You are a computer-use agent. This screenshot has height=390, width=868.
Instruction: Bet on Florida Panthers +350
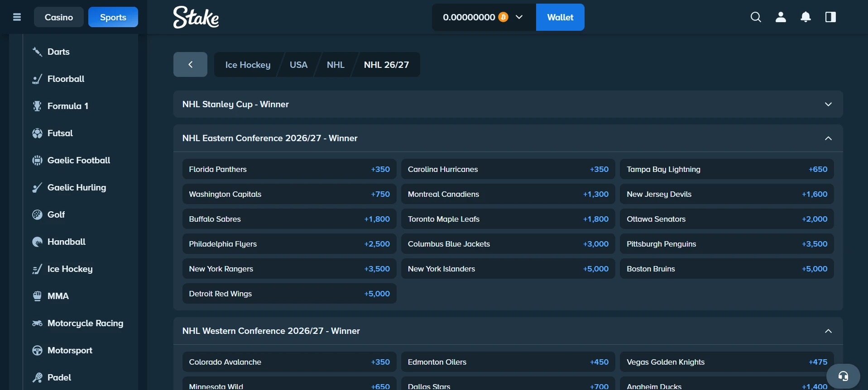click(x=289, y=169)
